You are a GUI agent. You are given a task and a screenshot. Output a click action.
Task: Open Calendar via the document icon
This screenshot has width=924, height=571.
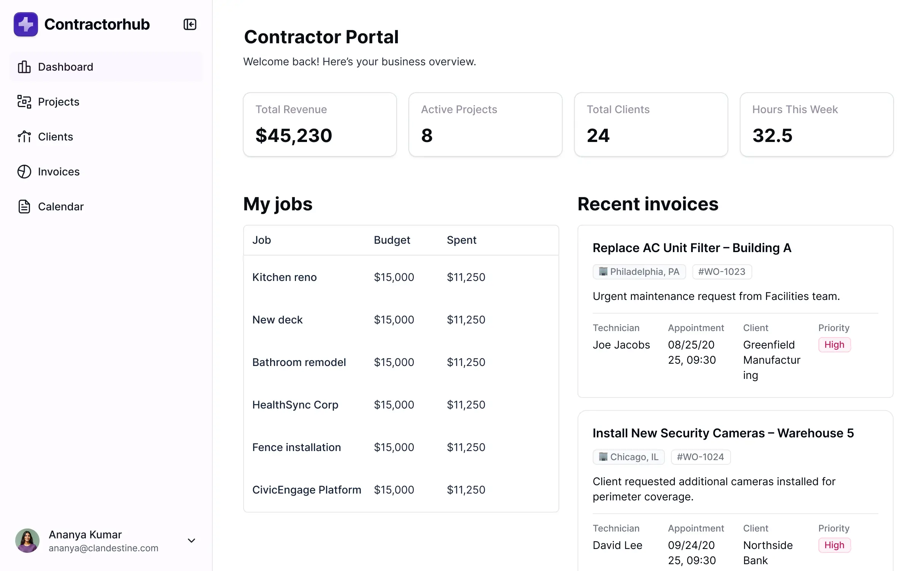coord(24,207)
